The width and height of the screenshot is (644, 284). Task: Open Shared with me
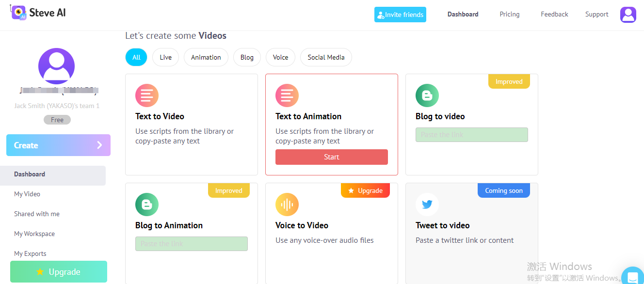tap(37, 214)
